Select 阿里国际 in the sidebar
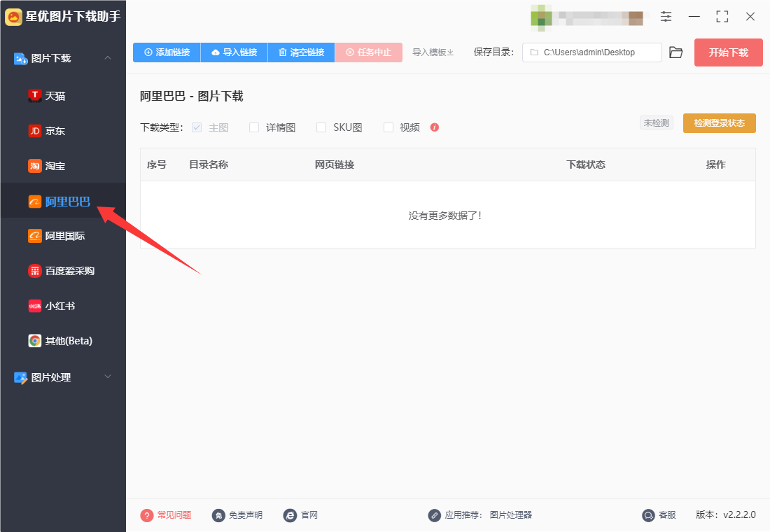770x532 pixels. pos(63,236)
